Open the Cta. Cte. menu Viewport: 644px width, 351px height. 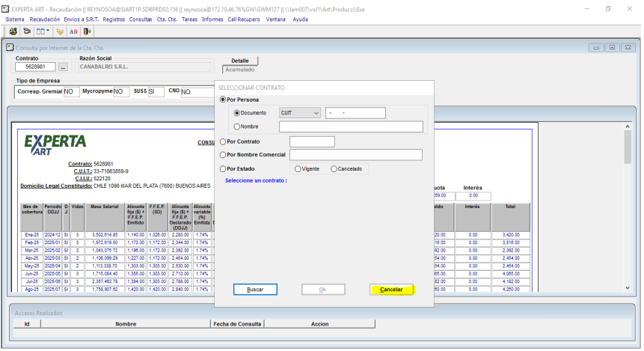click(x=167, y=19)
